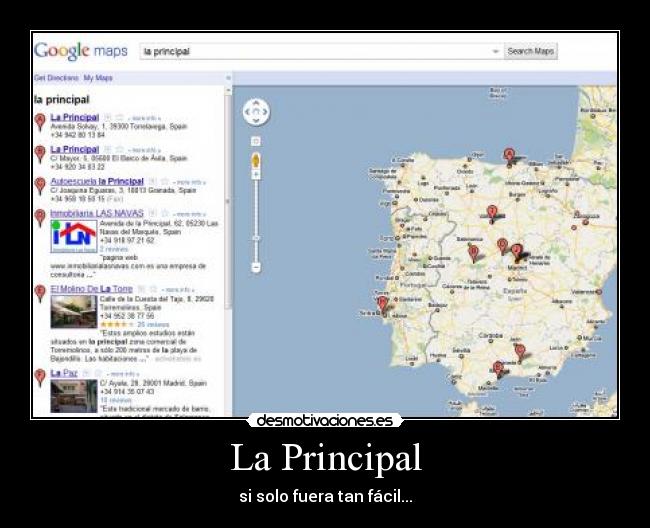Expand 'more info' for El Molino De La Torre
The width and height of the screenshot is (650, 528).
[177, 290]
